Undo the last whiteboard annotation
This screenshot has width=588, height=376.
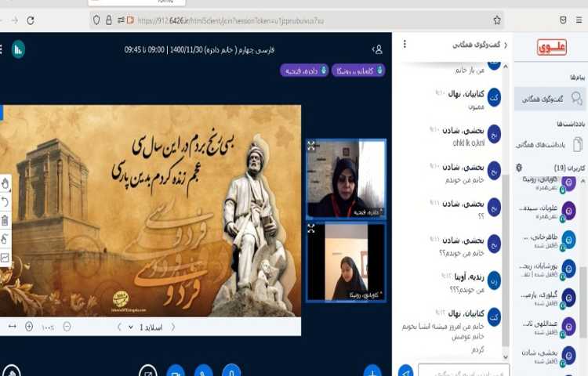(5, 202)
